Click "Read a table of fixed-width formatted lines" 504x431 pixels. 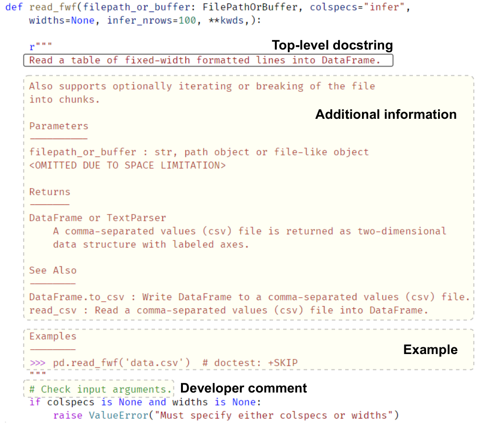coord(205,61)
